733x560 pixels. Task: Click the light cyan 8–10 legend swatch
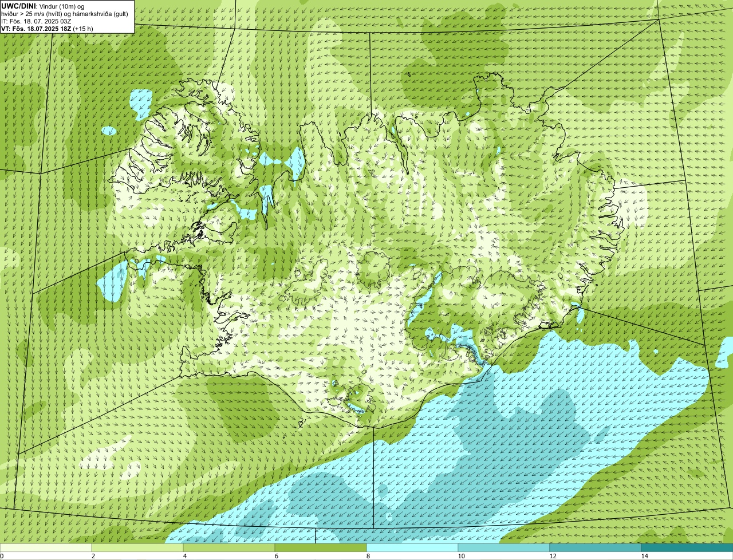tap(412, 547)
